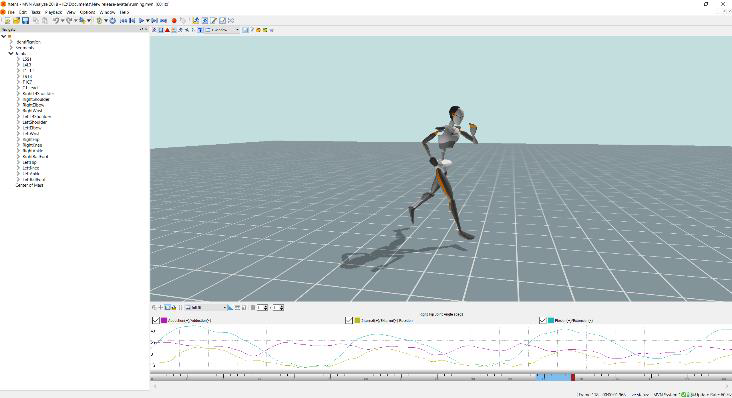Click the magenta color swatch in graph legend
The height and width of the screenshot is (398, 732).
tap(164, 321)
